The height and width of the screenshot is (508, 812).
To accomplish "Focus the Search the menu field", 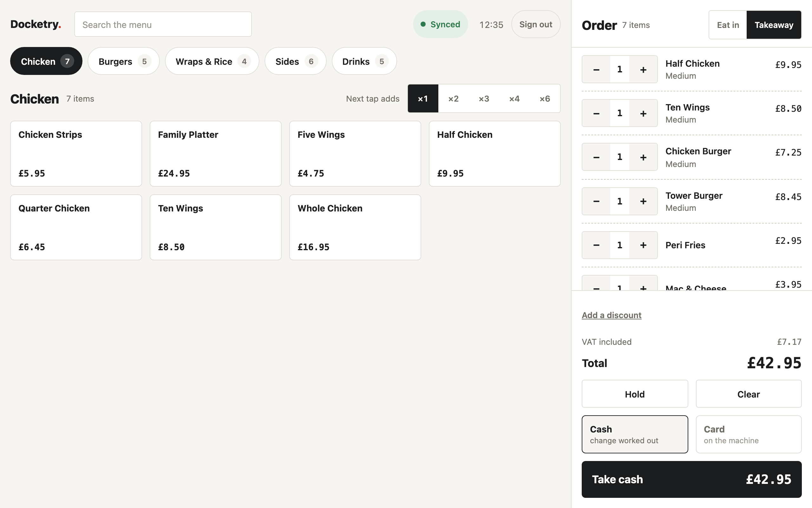I will pyautogui.click(x=163, y=24).
